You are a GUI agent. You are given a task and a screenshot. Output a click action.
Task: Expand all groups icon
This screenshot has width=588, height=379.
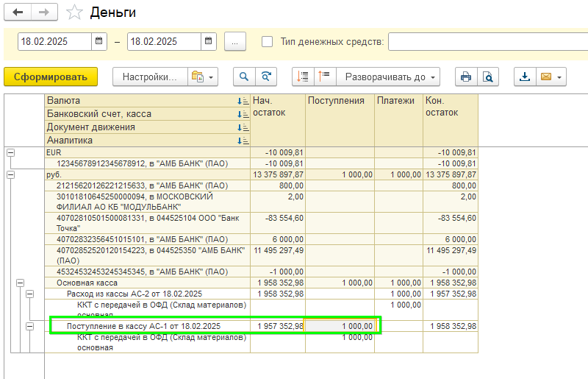[x=325, y=77]
